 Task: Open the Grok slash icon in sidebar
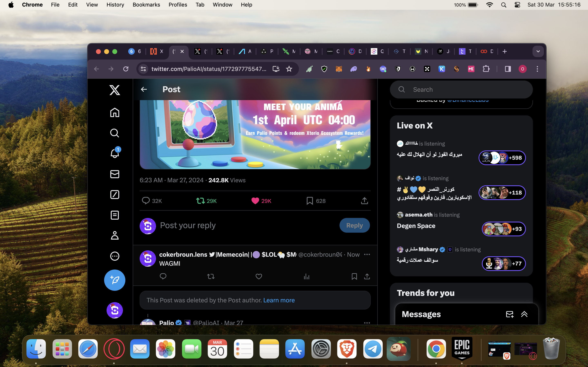[115, 195]
